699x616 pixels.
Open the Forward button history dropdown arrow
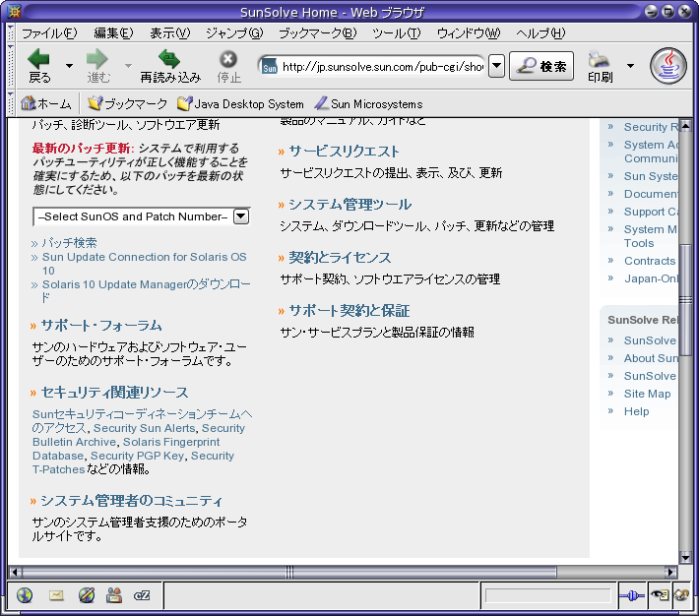[128, 66]
